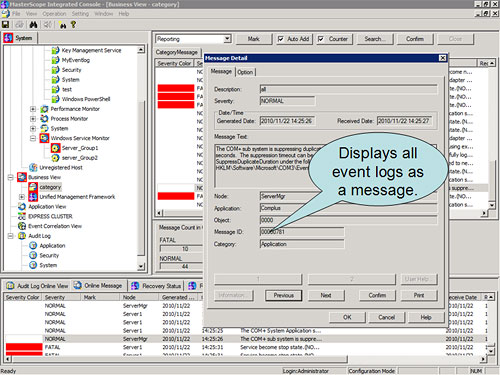This screenshot has height=375, width=500.
Task: Select the System tab above the tree
Action: click(19, 38)
